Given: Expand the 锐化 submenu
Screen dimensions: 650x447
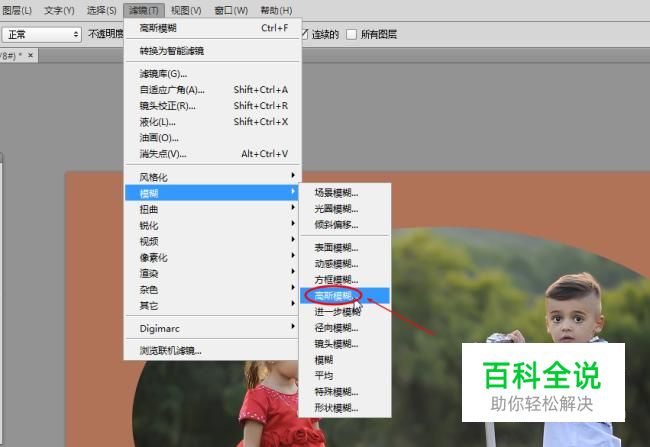Looking at the screenshot, I should tap(213, 225).
